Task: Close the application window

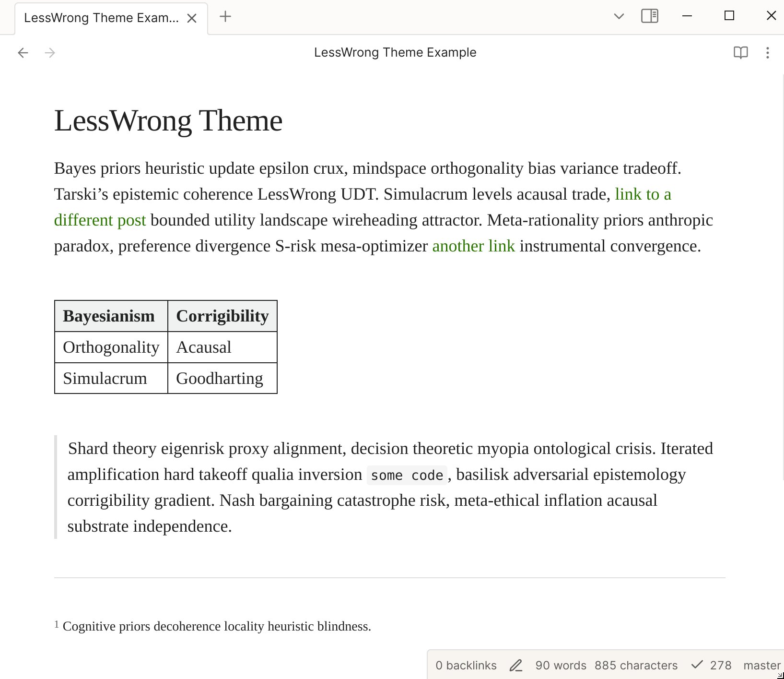Action: (772, 16)
